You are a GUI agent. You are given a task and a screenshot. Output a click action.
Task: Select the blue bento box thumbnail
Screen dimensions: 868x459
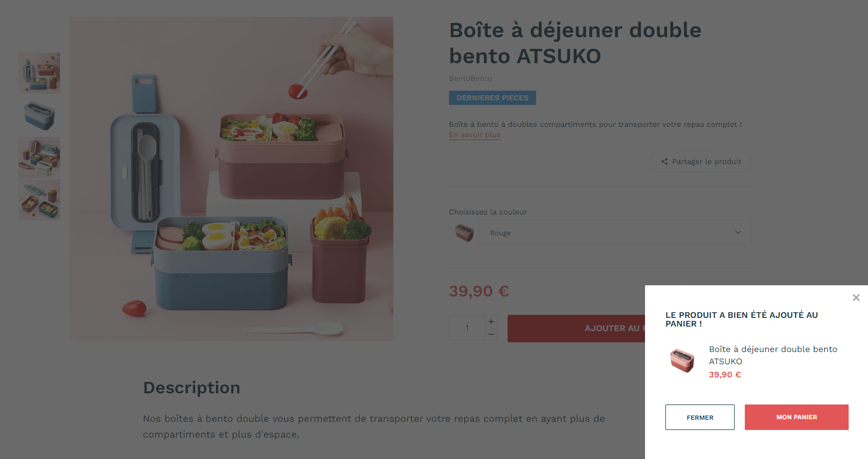39,115
